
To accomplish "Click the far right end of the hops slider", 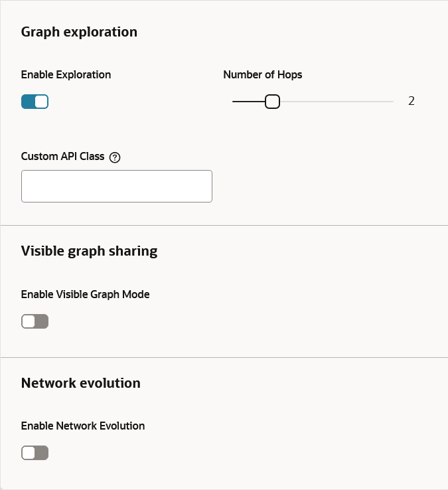I will pos(392,102).
